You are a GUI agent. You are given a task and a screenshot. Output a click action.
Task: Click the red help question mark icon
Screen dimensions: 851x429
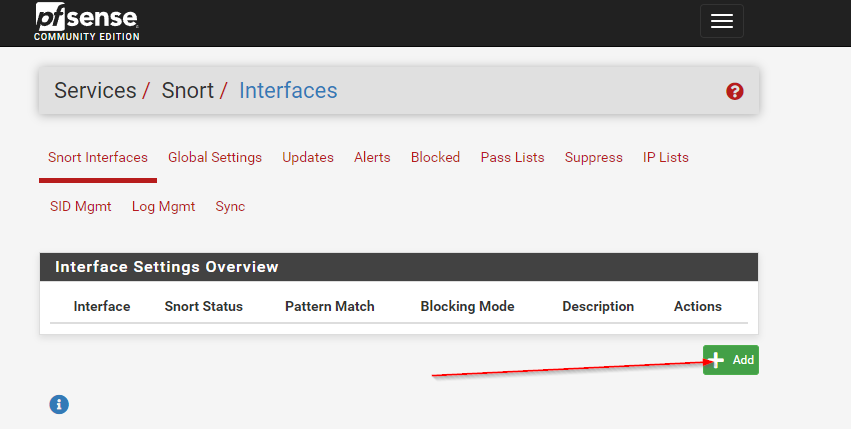[x=735, y=91]
